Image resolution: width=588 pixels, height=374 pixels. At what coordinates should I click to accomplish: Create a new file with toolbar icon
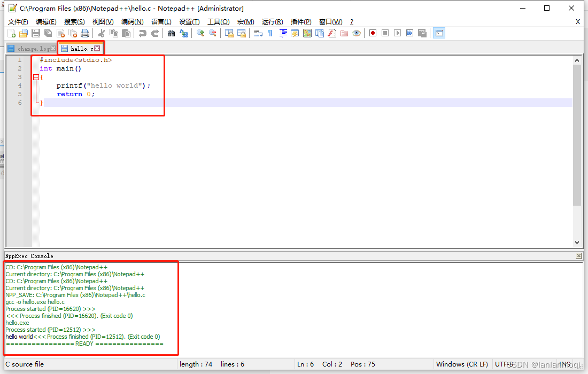pos(11,33)
